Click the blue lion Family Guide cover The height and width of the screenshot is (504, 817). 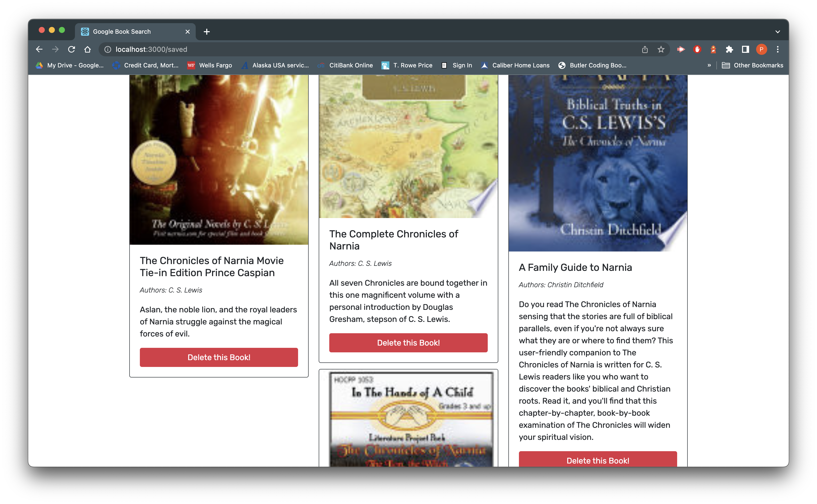(x=598, y=163)
